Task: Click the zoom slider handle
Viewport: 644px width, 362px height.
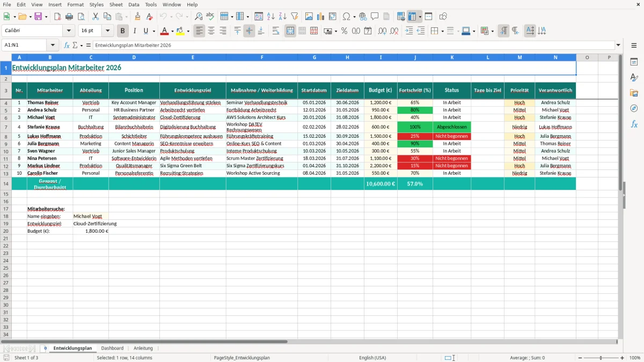Action: tap(601, 358)
